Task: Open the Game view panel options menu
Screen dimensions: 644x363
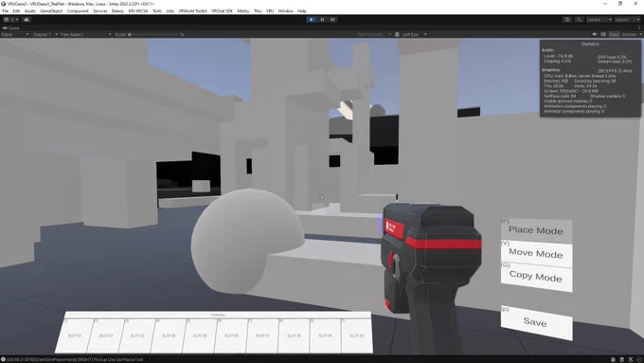Action: (639, 27)
